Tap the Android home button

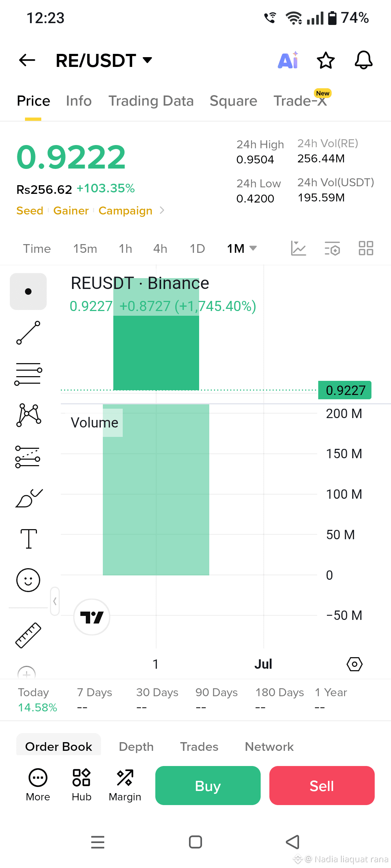coord(195,842)
